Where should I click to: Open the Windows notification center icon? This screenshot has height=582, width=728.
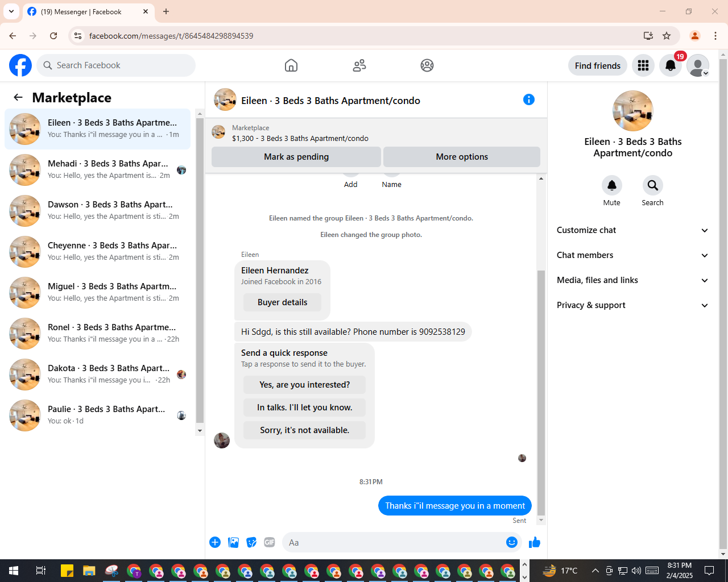coord(709,571)
